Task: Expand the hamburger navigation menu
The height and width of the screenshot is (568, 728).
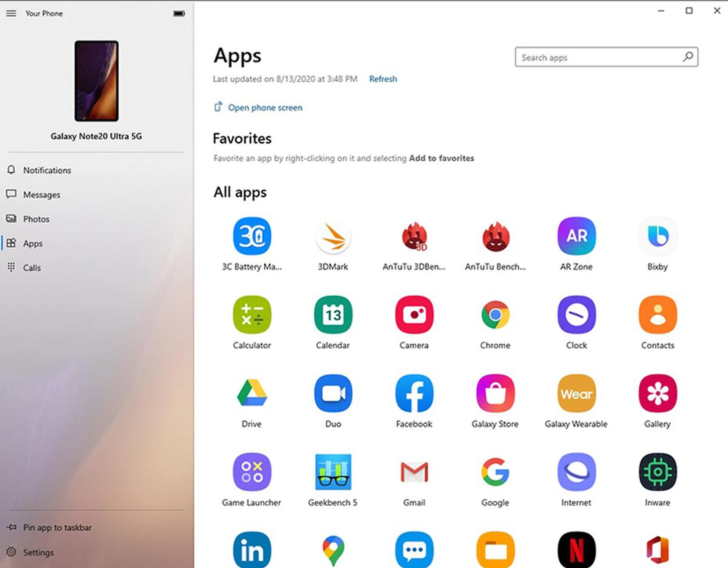Action: tap(11, 13)
